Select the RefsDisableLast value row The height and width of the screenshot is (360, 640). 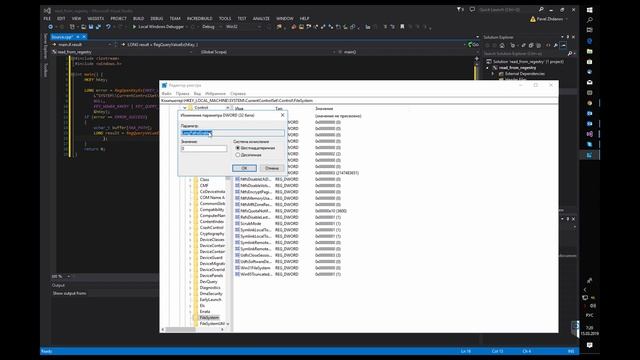pyautogui.click(x=288, y=217)
